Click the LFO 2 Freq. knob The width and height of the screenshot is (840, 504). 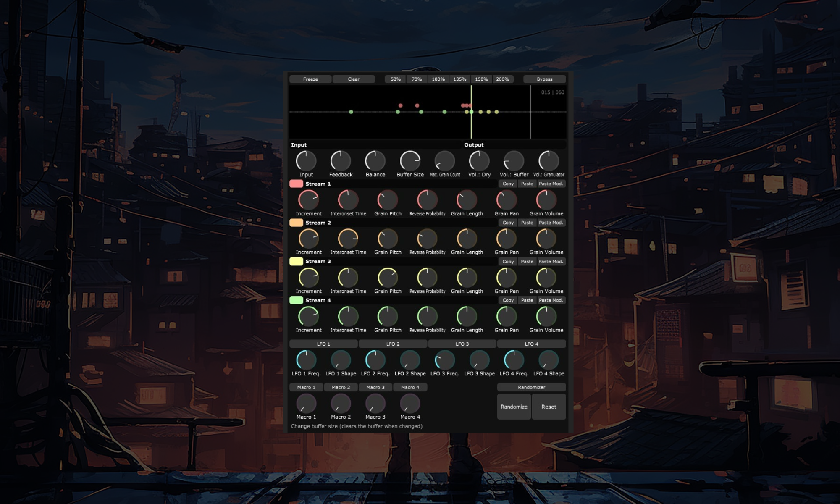pyautogui.click(x=375, y=360)
